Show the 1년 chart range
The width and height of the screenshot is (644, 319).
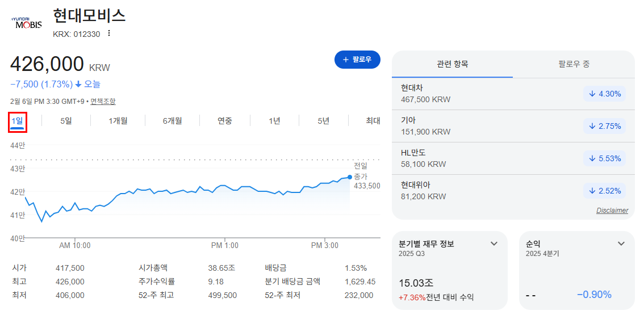pos(274,121)
